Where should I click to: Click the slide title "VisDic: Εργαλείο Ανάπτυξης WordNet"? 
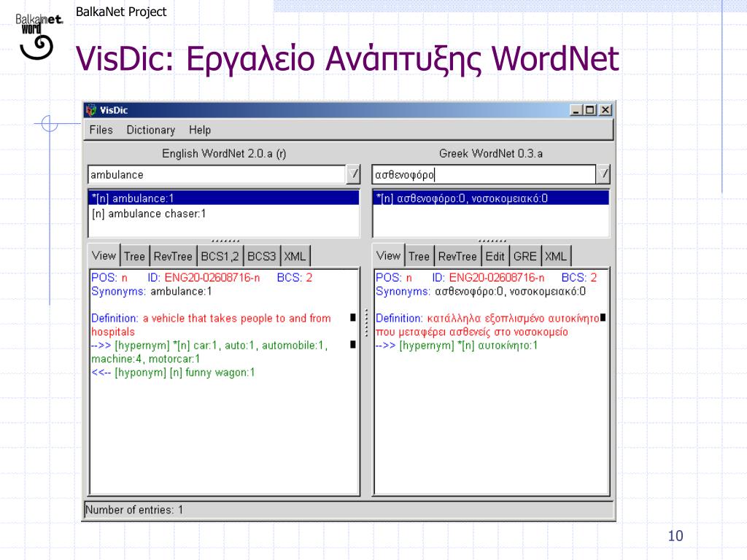click(347, 59)
